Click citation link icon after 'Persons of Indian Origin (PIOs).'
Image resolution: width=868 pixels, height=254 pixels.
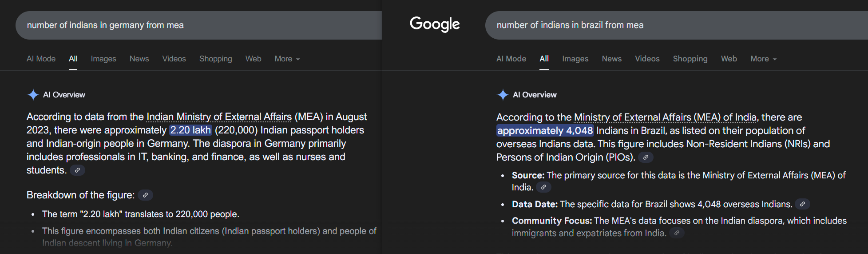[x=646, y=157]
